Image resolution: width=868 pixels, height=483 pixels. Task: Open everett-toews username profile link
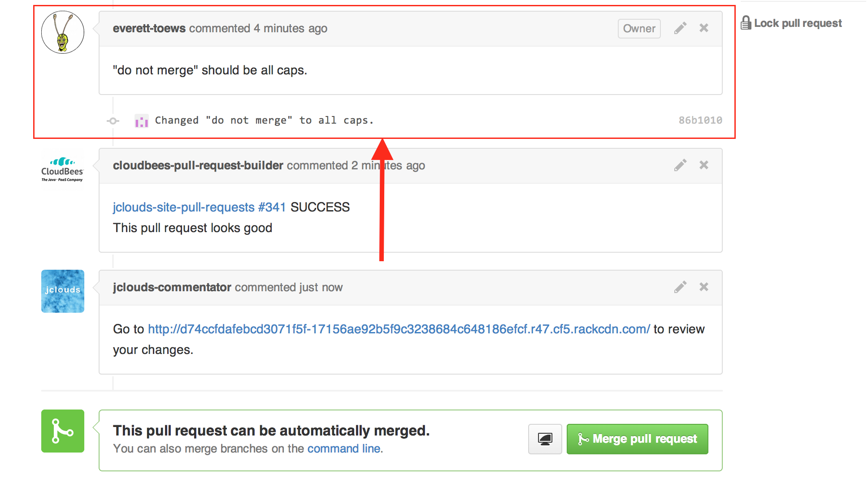click(x=149, y=29)
